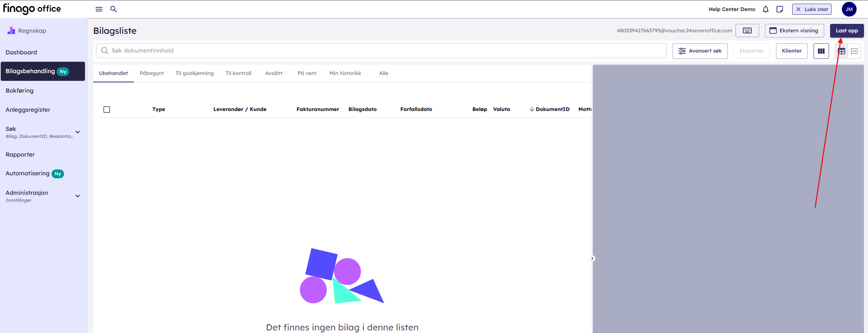
Task: Tick the select-all checkbox in table header
Action: click(107, 110)
